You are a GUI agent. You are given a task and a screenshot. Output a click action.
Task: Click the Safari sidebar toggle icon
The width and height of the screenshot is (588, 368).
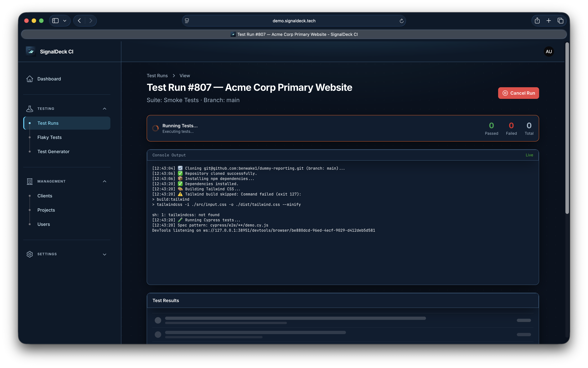tap(55, 21)
